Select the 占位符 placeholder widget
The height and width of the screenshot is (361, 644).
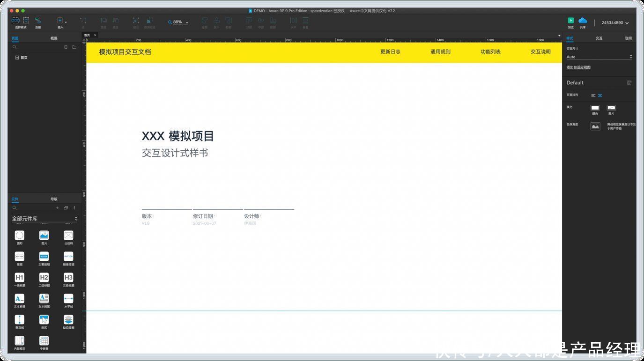[68, 237]
